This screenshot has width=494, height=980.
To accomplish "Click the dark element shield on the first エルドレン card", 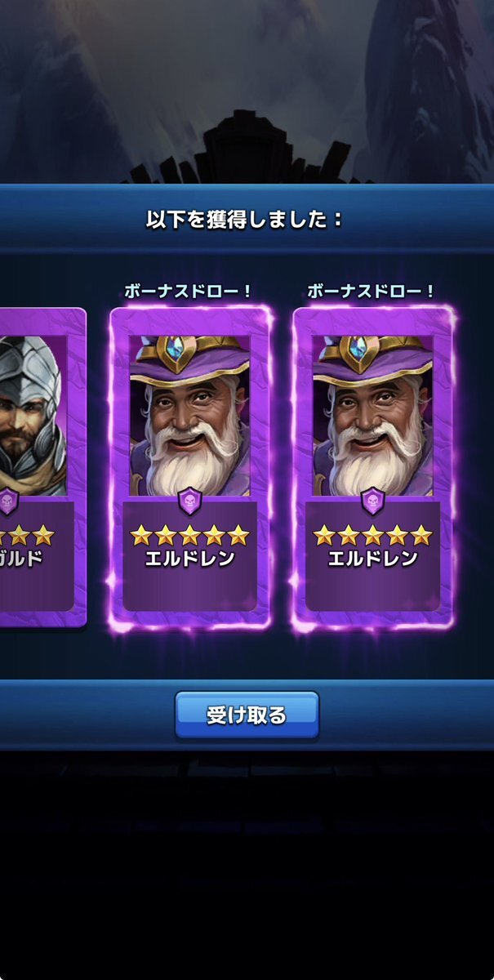I will pyautogui.click(x=189, y=500).
